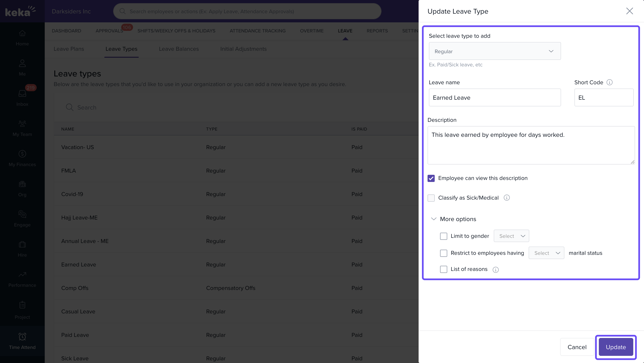The image size is (644, 363).
Task: Switch to the Leave Balances tab
Action: [178, 49]
